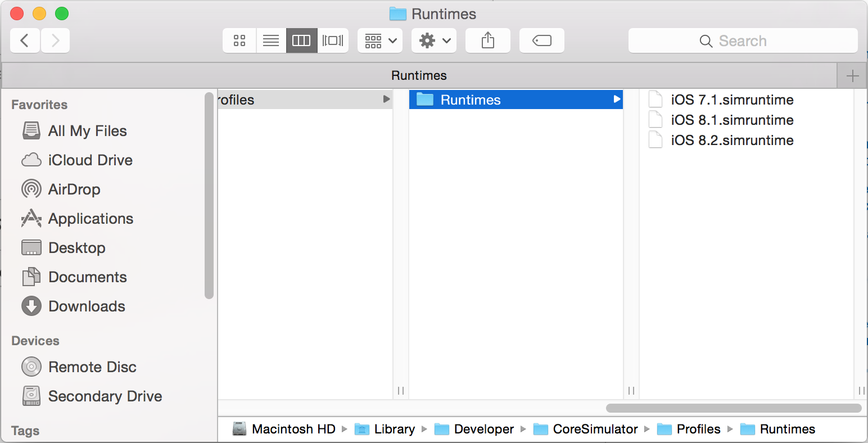Go back with the left chevron button

(25, 40)
